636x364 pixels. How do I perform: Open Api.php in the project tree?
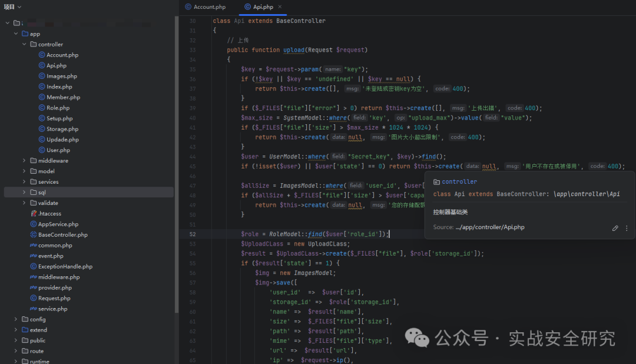pos(56,65)
